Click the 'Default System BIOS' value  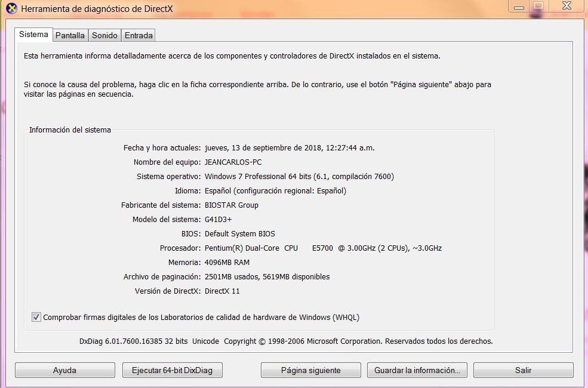tap(239, 233)
